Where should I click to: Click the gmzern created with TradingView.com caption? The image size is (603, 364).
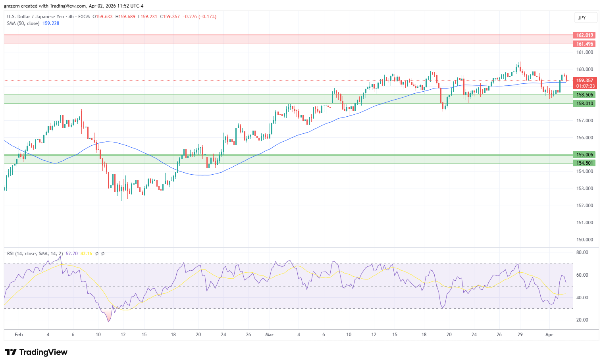point(74,6)
